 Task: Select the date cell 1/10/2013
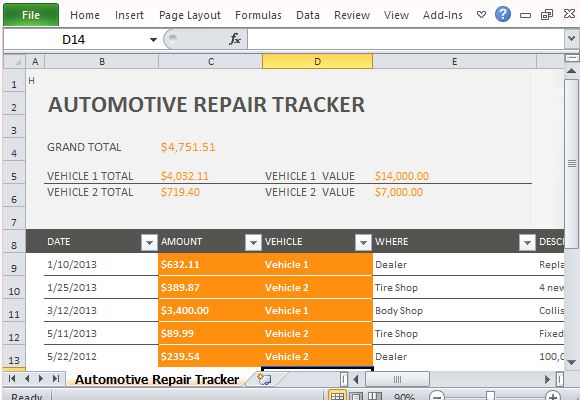click(x=101, y=265)
